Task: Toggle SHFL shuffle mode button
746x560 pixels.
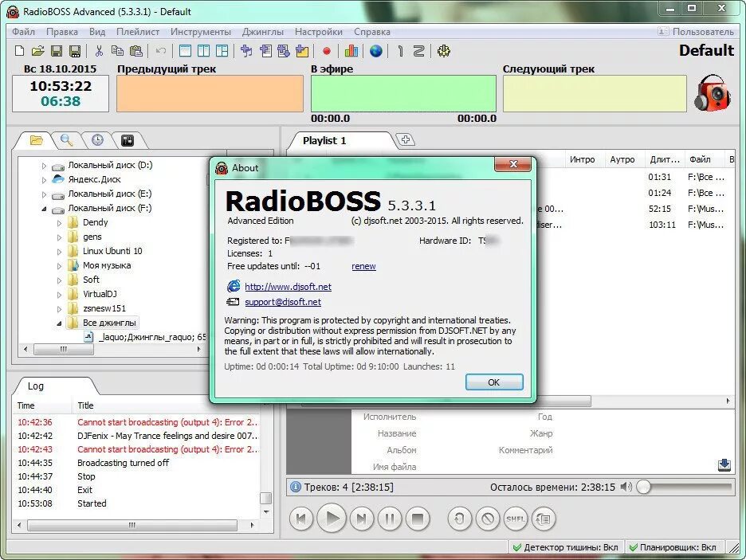Action: coord(515,519)
